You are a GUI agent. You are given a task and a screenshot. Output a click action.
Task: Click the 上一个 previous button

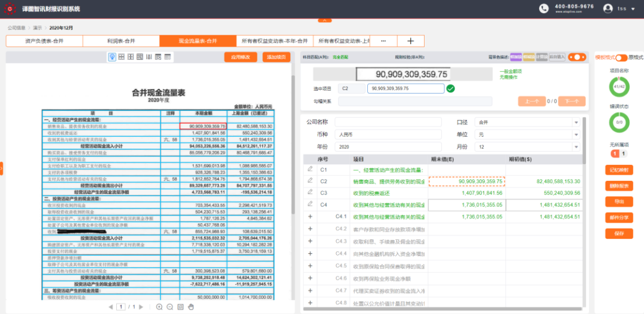(x=531, y=101)
